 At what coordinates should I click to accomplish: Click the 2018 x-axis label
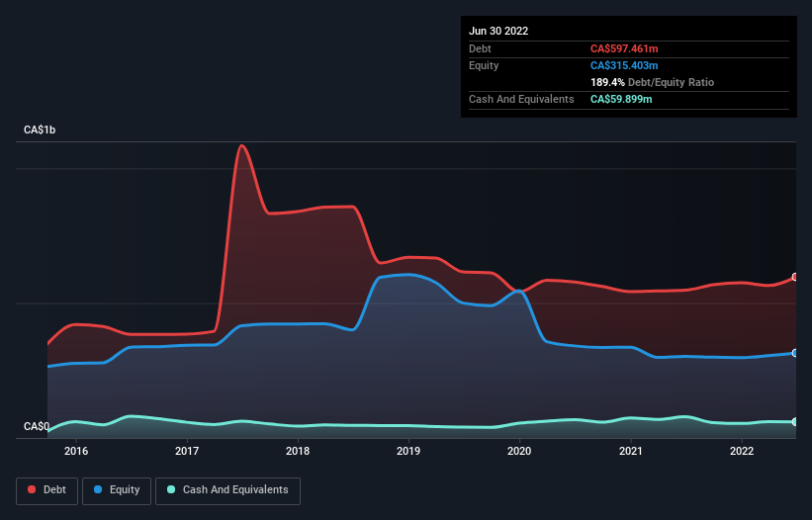point(298,451)
